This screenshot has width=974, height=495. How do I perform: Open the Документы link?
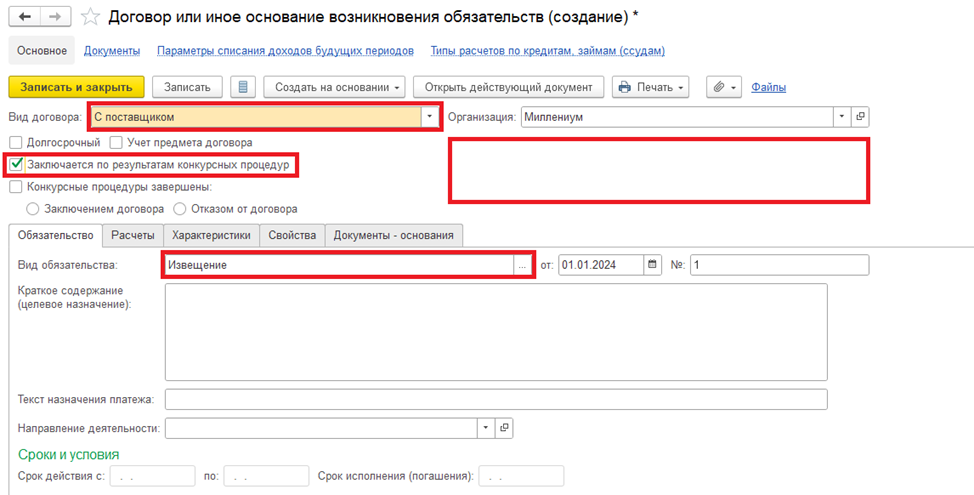[x=112, y=51]
